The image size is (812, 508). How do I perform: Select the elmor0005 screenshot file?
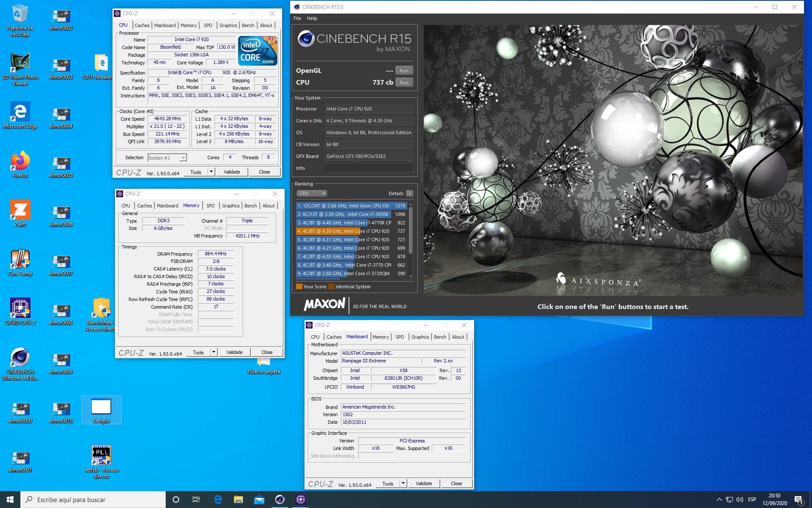click(x=61, y=168)
